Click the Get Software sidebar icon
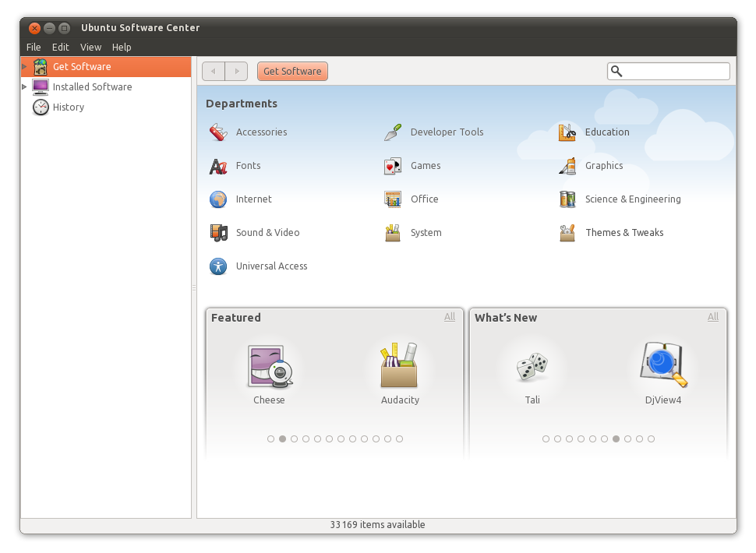The image size is (756, 553). (x=41, y=67)
